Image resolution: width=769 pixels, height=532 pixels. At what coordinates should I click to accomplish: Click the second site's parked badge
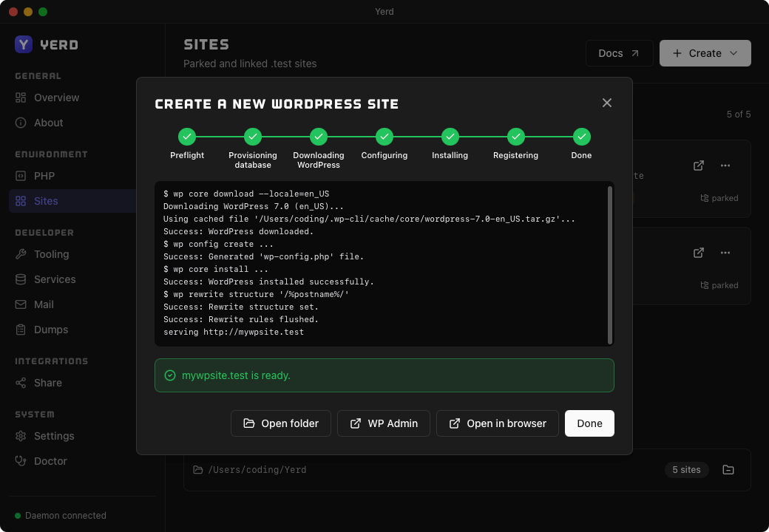coord(719,285)
